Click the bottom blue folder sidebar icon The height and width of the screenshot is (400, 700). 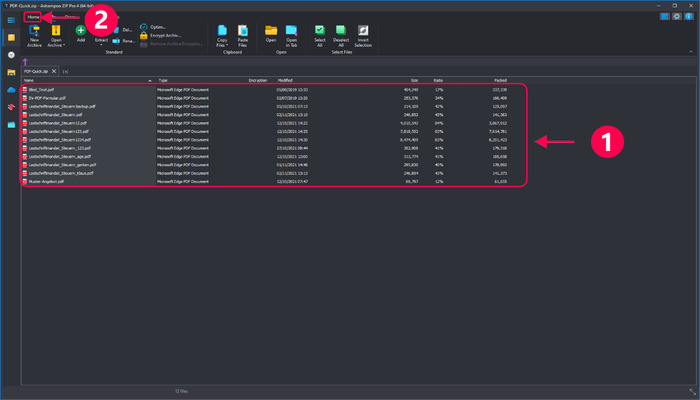coord(11,125)
